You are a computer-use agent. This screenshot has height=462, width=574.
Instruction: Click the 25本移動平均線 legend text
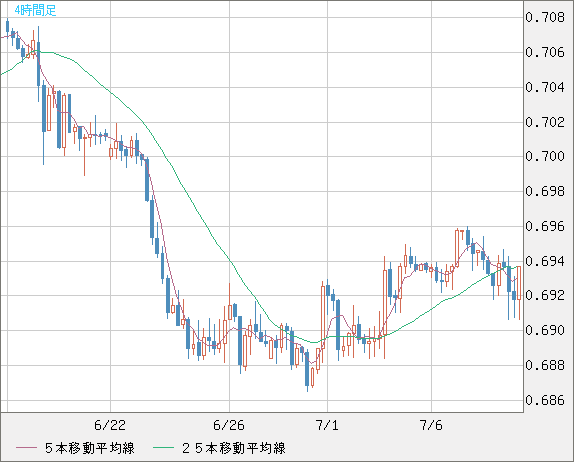pos(234,448)
